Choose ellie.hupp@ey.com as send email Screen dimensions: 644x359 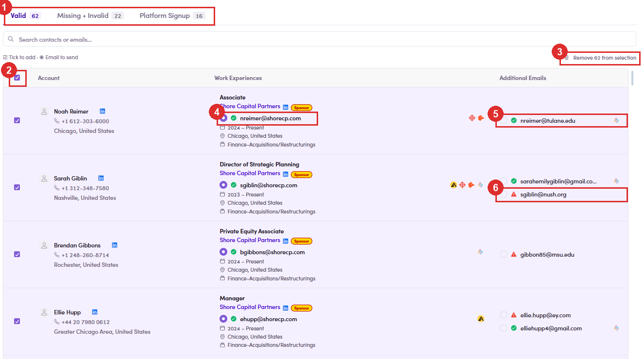504,315
